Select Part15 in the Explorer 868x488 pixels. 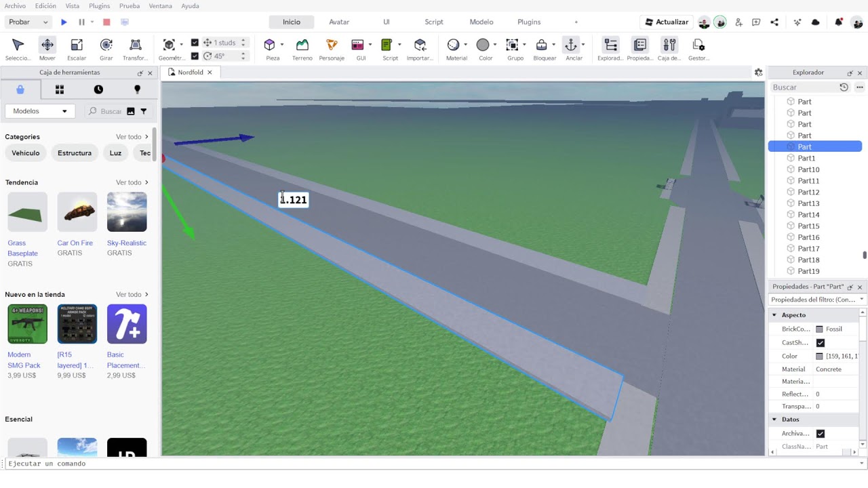(x=808, y=226)
